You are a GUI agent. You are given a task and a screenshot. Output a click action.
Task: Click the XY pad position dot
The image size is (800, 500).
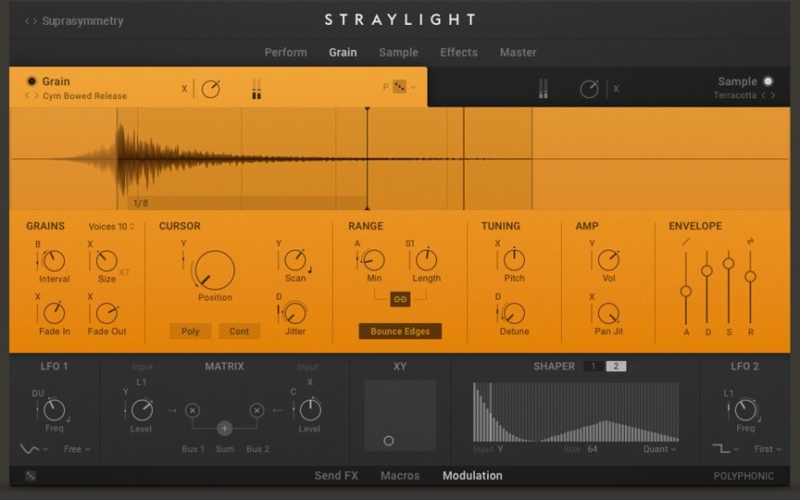click(x=388, y=441)
